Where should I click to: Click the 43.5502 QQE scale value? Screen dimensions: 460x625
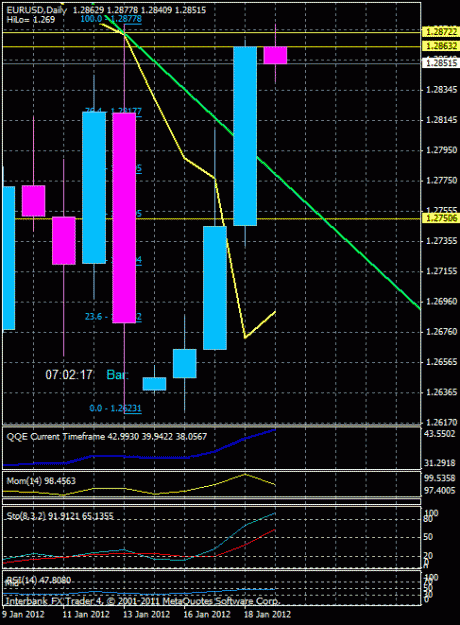tap(440, 434)
